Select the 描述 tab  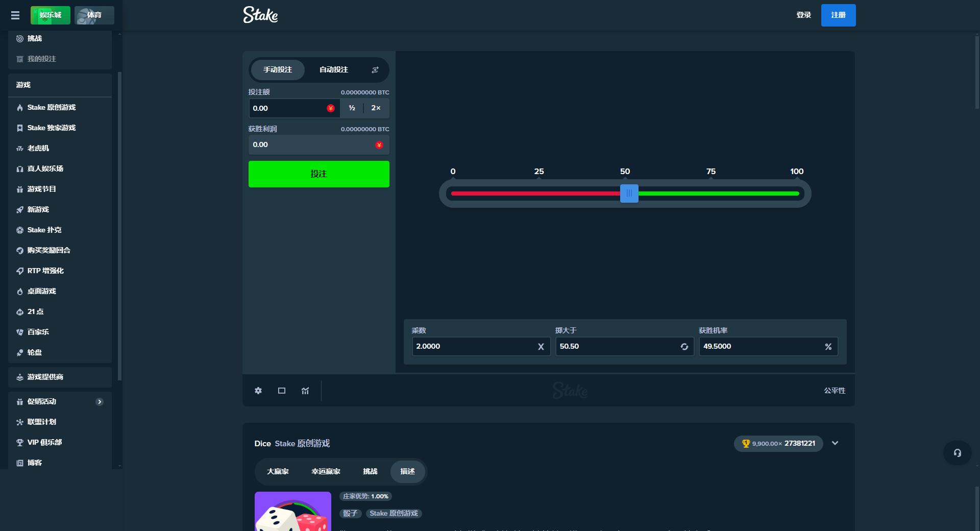point(407,471)
